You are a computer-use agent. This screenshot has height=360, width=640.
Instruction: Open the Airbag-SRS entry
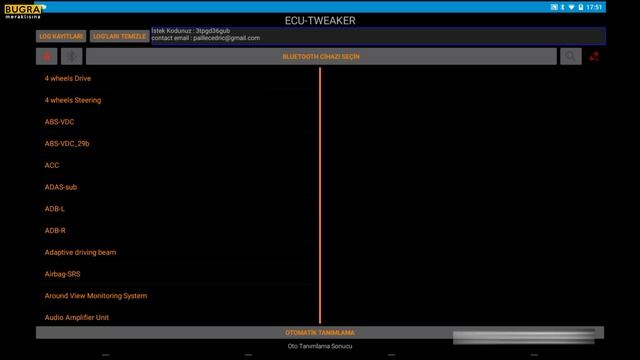click(x=62, y=274)
